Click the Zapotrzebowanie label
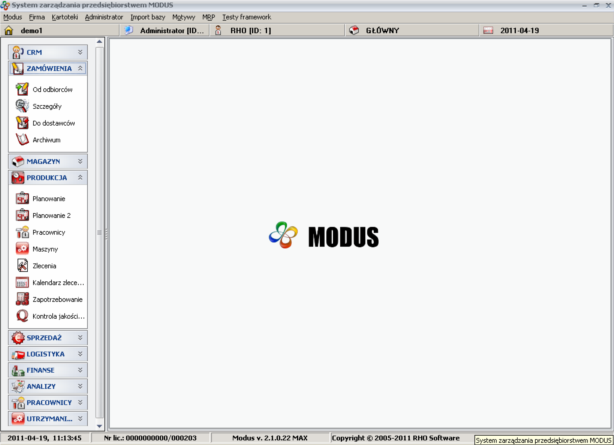Image resolution: width=614 pixels, height=445 pixels. tap(58, 300)
